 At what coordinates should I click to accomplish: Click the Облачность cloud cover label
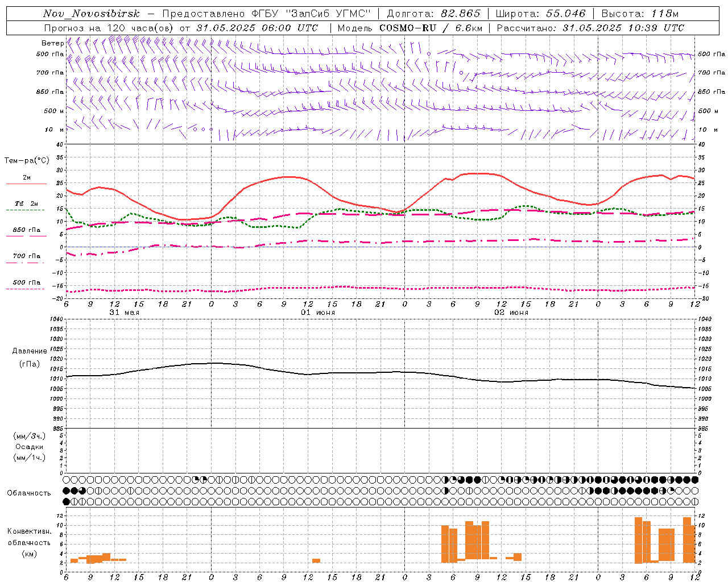[29, 493]
